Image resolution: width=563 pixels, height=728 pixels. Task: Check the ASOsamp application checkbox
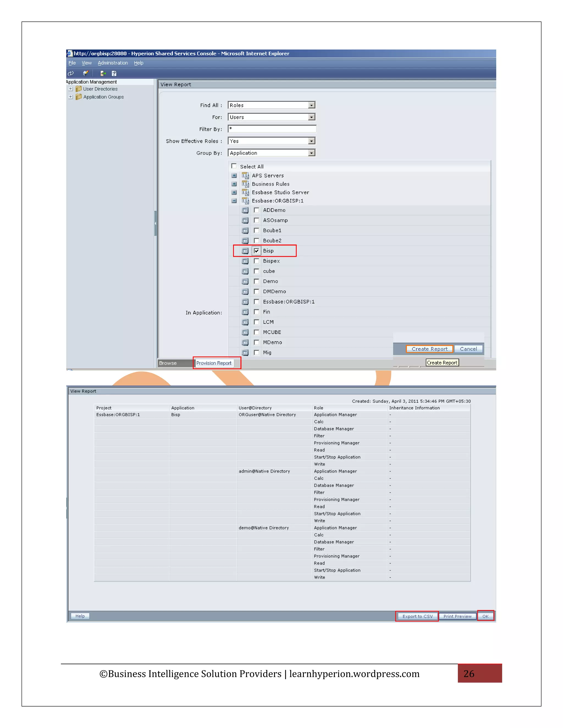(x=256, y=220)
